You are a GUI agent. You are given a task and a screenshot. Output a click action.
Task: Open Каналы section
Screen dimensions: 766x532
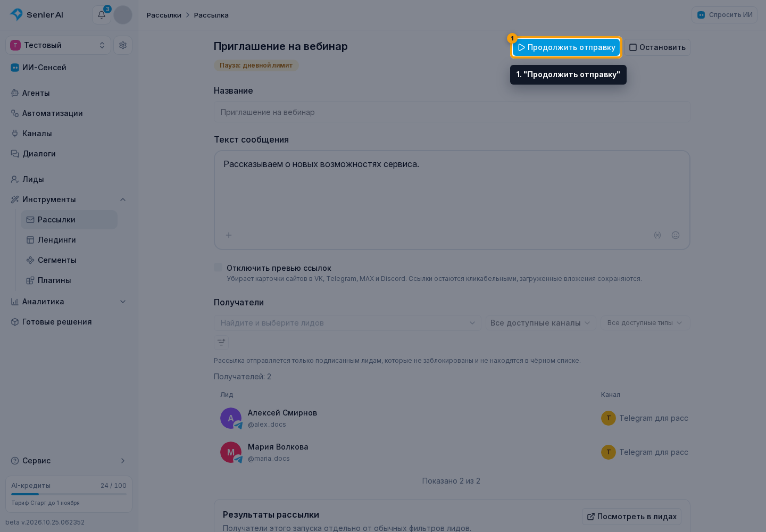(69, 134)
